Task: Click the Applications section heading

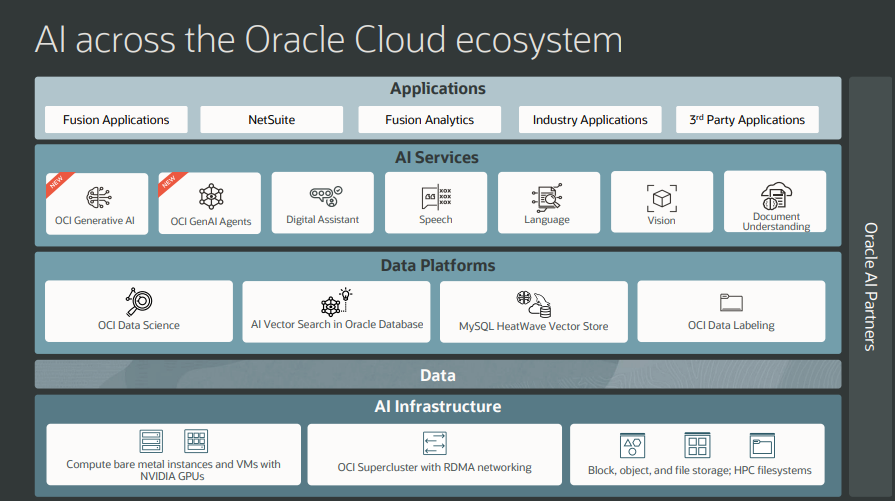Action: click(438, 88)
